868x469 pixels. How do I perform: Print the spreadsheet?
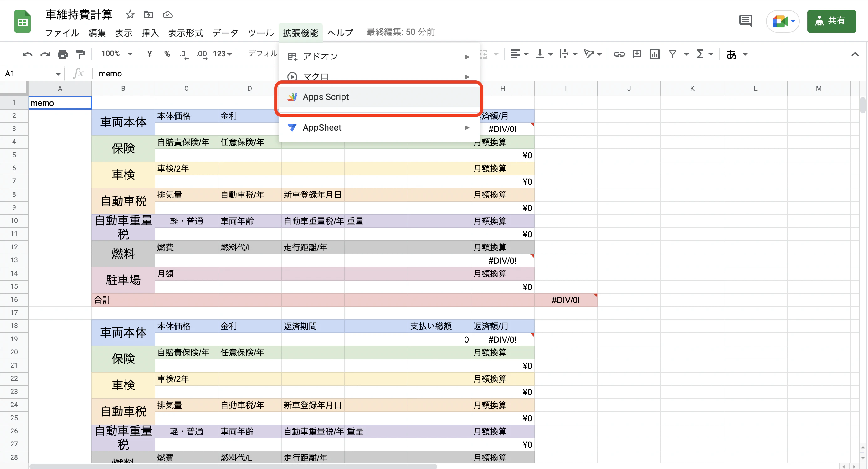(63, 54)
